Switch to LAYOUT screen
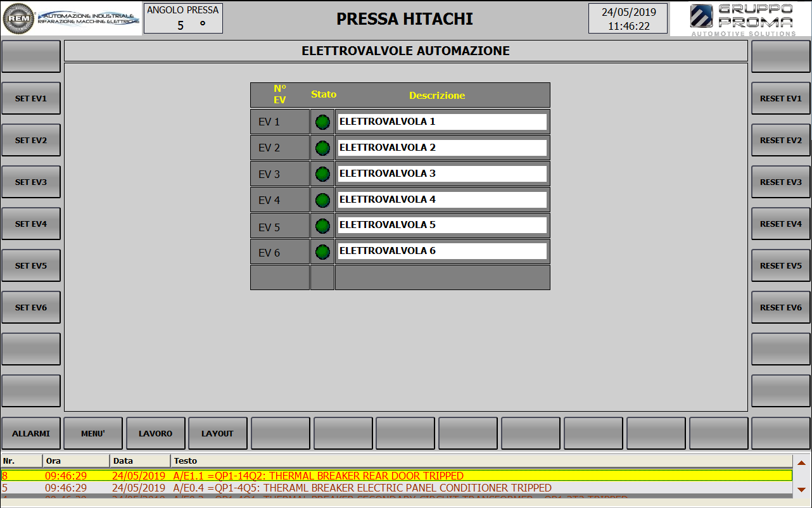Image resolution: width=812 pixels, height=508 pixels. (x=218, y=433)
